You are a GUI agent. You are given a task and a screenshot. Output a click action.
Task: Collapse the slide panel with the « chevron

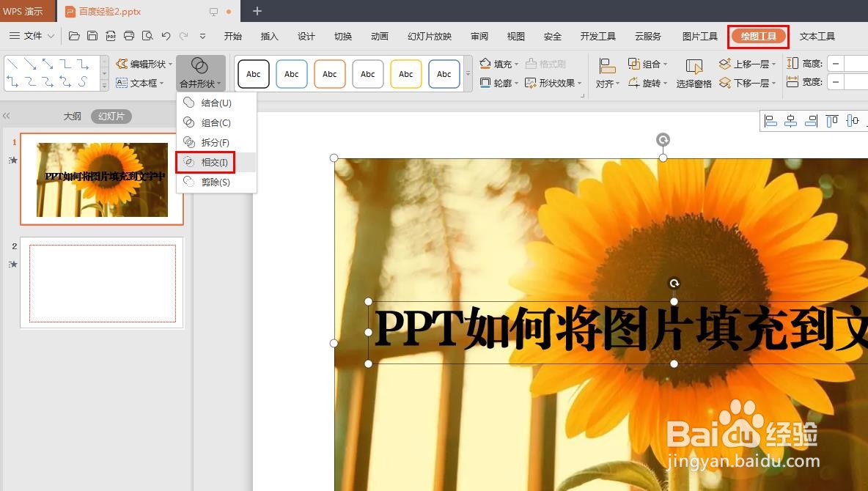click(7, 115)
